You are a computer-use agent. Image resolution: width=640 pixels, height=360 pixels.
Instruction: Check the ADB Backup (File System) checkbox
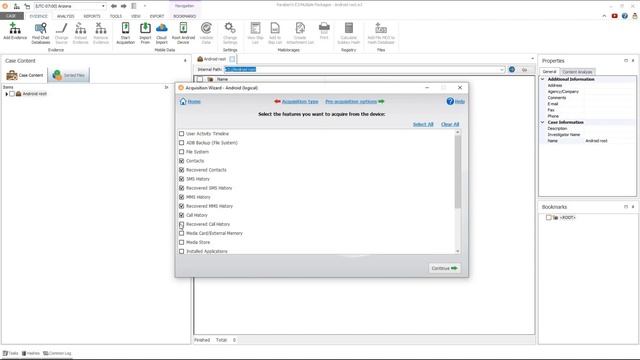[182, 143]
